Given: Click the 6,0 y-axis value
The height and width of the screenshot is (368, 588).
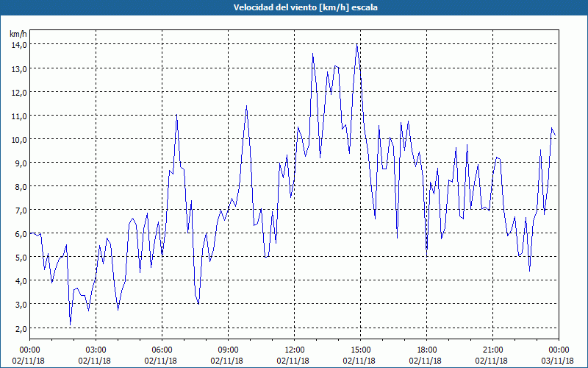Looking at the screenshot, I should [21, 234].
